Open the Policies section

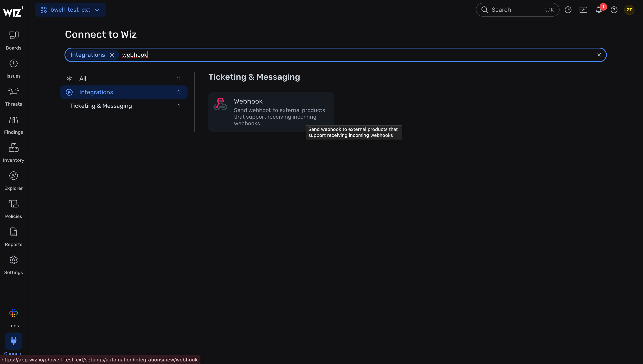click(x=13, y=209)
